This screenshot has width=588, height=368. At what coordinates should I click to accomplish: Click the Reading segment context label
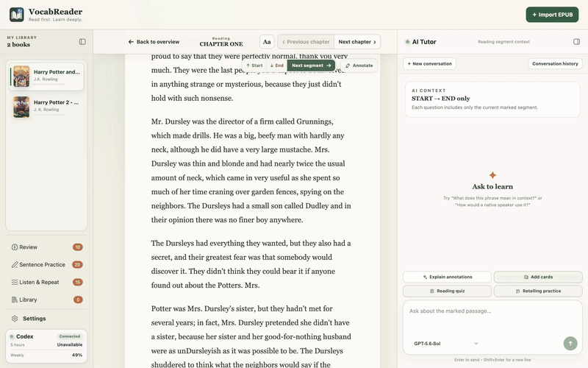point(503,42)
